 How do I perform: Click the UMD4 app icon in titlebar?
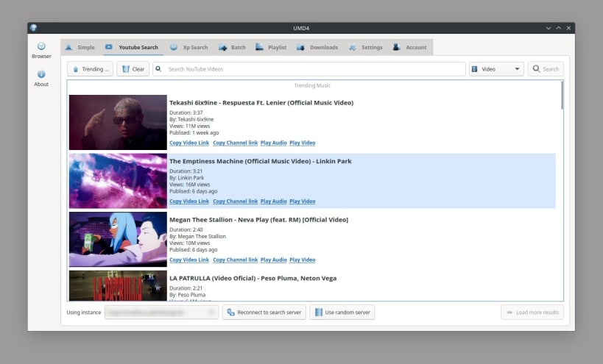33,28
